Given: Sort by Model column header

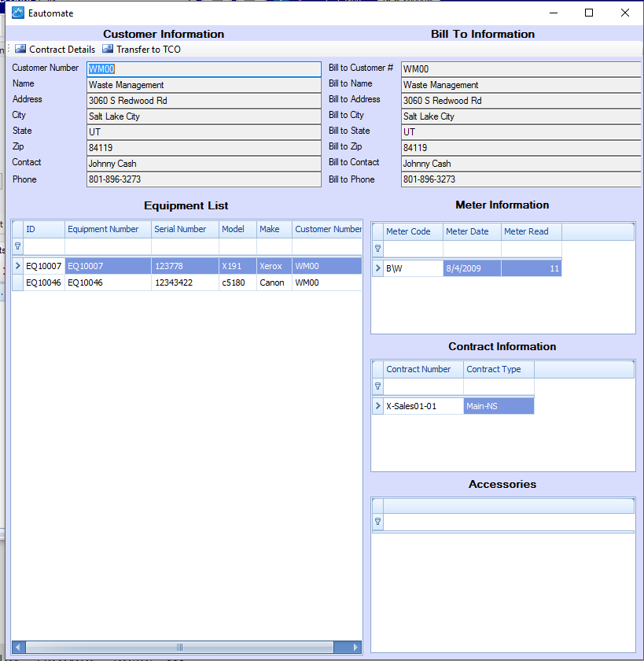Looking at the screenshot, I should click(x=237, y=229).
